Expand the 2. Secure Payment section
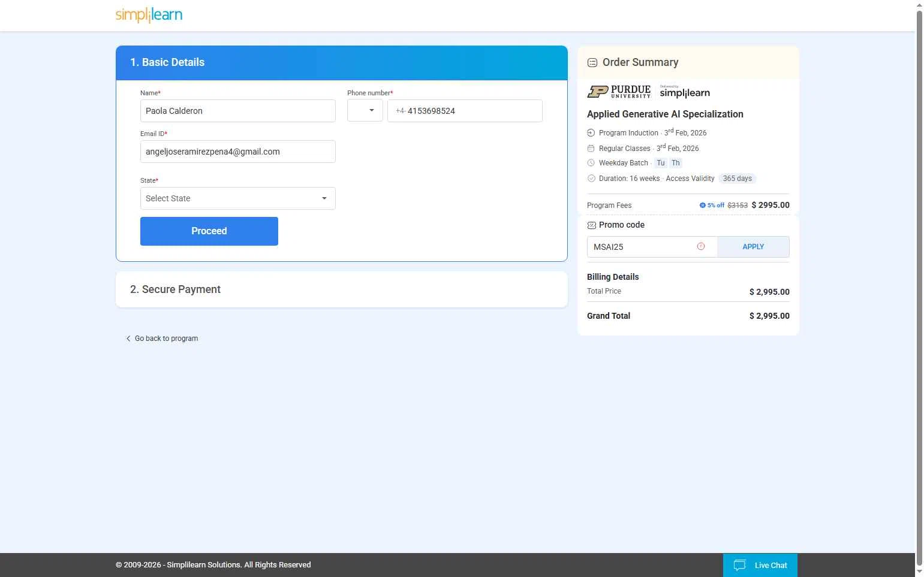The height and width of the screenshot is (577, 924). (x=342, y=289)
